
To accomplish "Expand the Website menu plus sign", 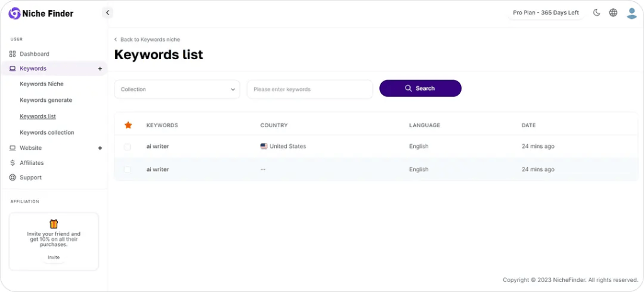I will (x=100, y=148).
